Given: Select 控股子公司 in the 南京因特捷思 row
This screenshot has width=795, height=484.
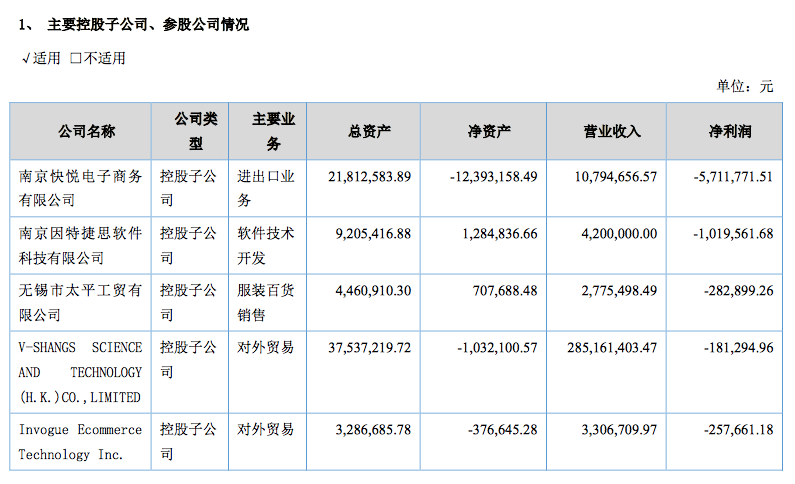Looking at the screenshot, I should tap(188, 245).
